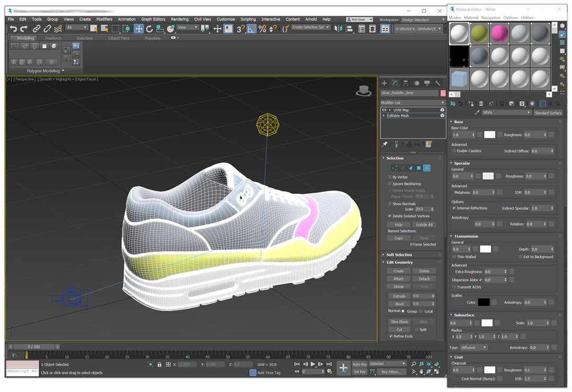Image resolution: width=572 pixels, height=392 pixels.
Task: Open the Modifier List dropdown
Action: [413, 103]
